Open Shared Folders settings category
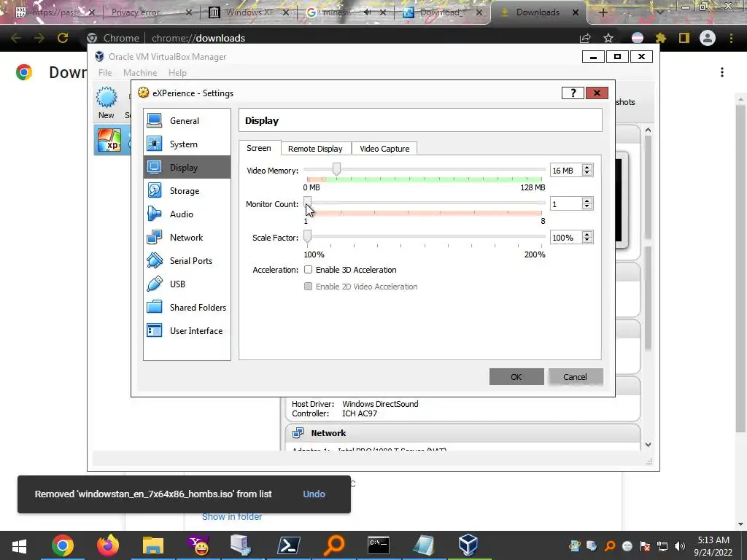 point(187,308)
